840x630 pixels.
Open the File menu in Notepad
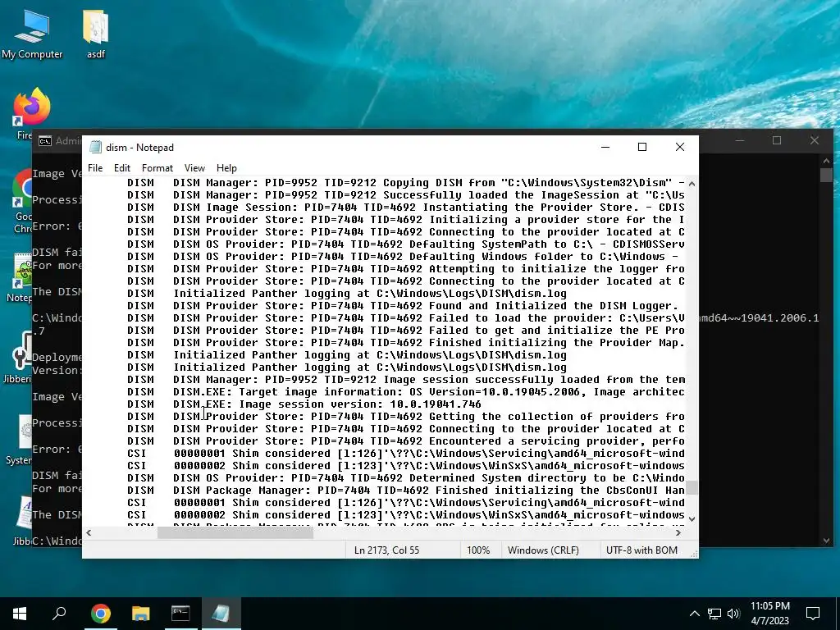click(x=95, y=167)
